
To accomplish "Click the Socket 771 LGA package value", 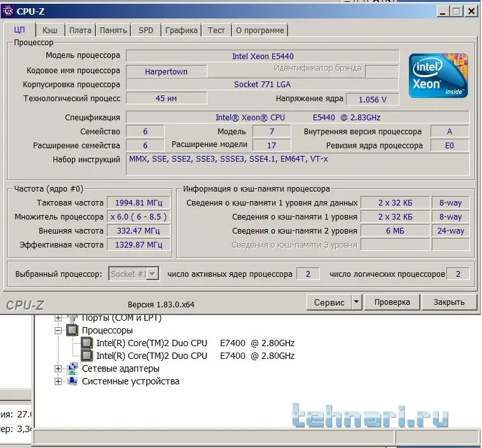I will point(262,84).
